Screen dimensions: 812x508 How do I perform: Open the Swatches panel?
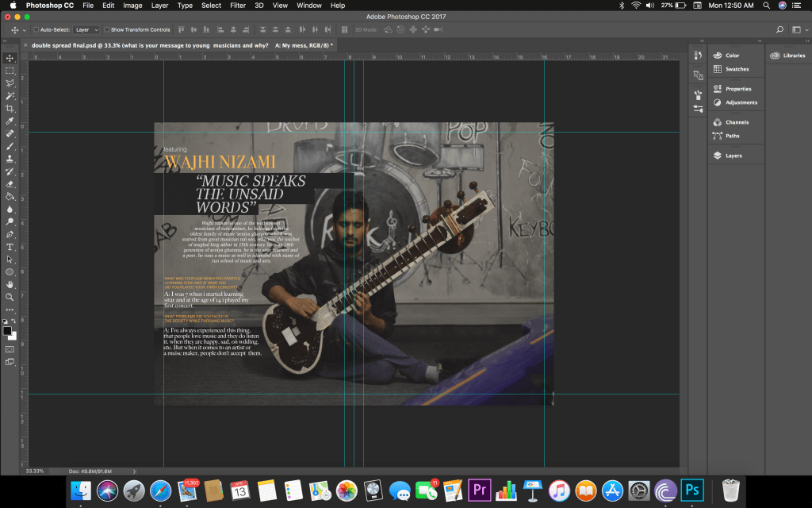[x=736, y=69]
